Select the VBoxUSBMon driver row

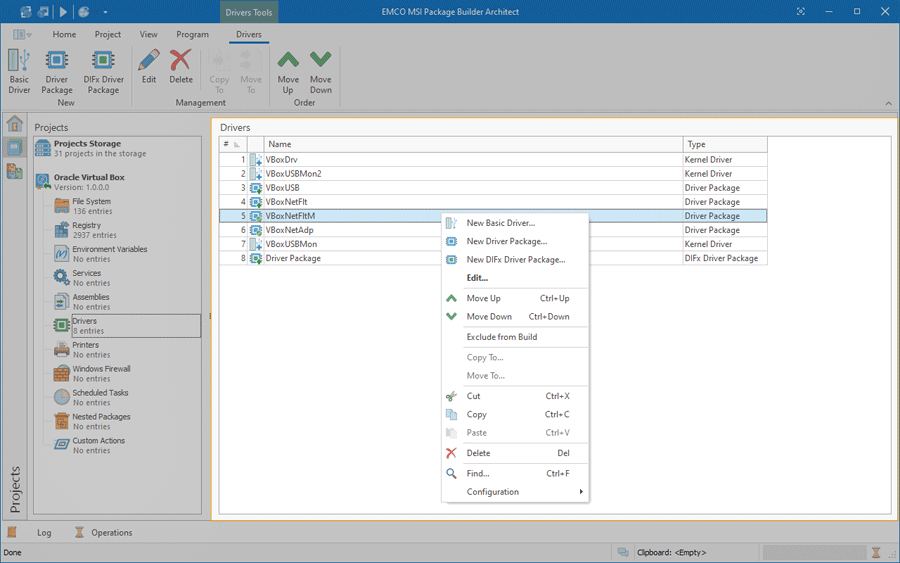pos(493,244)
